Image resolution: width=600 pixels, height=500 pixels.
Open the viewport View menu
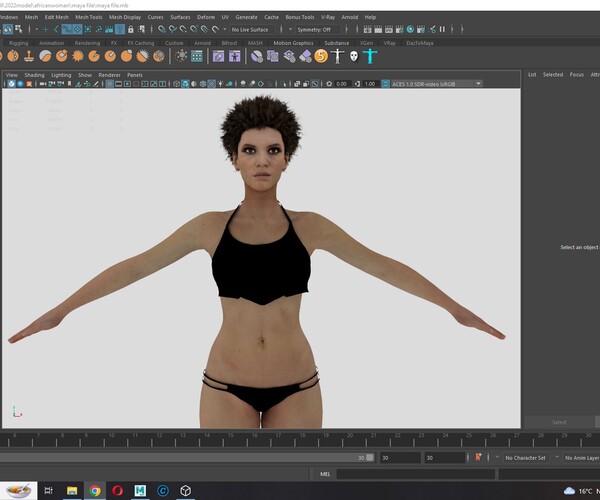(11, 75)
